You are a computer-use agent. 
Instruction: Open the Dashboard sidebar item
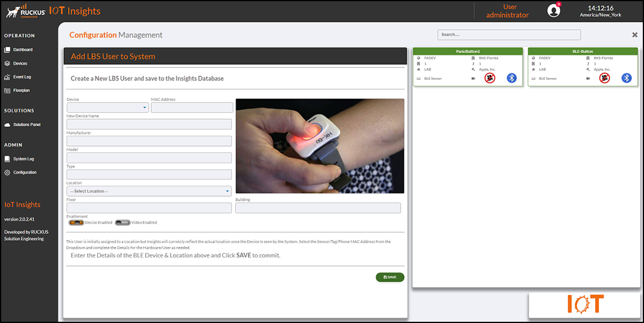(18, 49)
